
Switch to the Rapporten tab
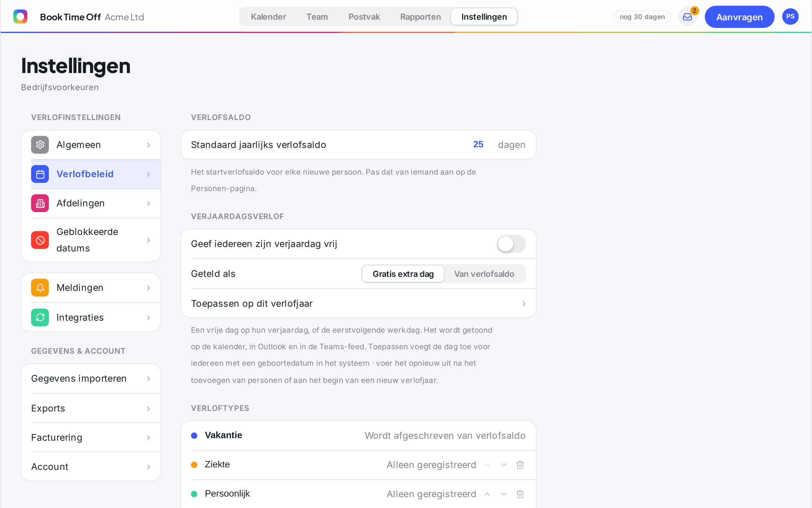pyautogui.click(x=420, y=17)
